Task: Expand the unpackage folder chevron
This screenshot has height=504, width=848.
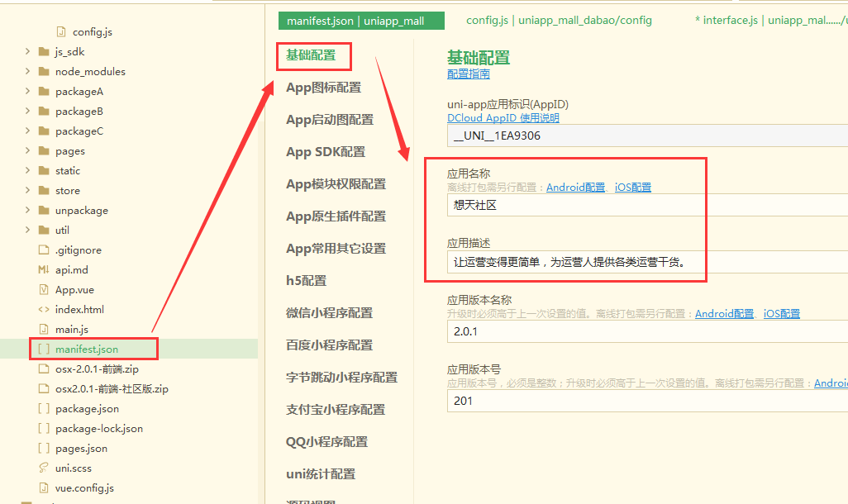Action: pyautogui.click(x=27, y=210)
